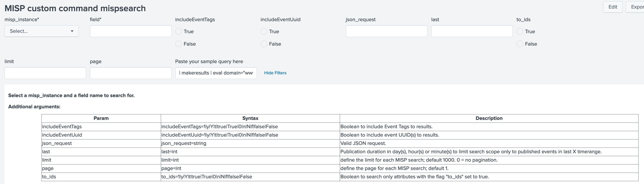Viewport: 644px width, 184px height.
Task: Click the json_request=string syntax cell
Action: pyautogui.click(x=250, y=143)
